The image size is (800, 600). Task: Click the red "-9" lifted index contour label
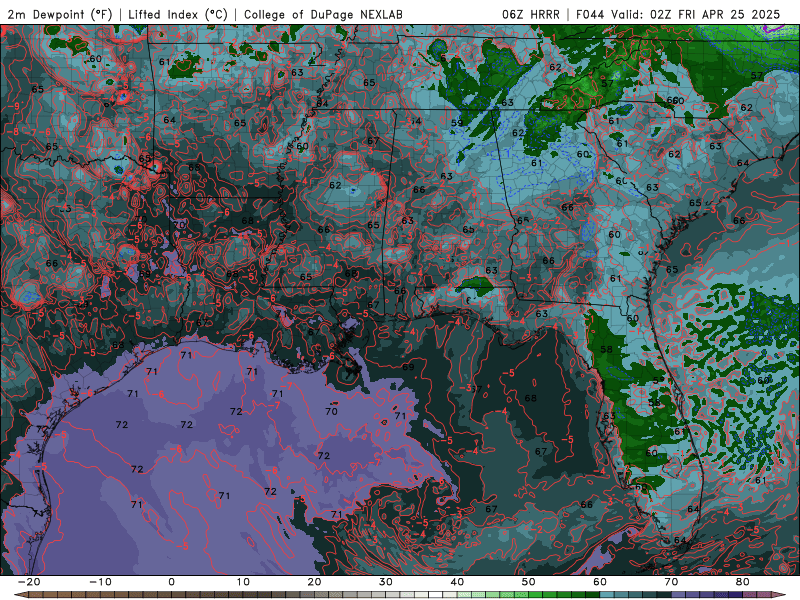(16, 107)
